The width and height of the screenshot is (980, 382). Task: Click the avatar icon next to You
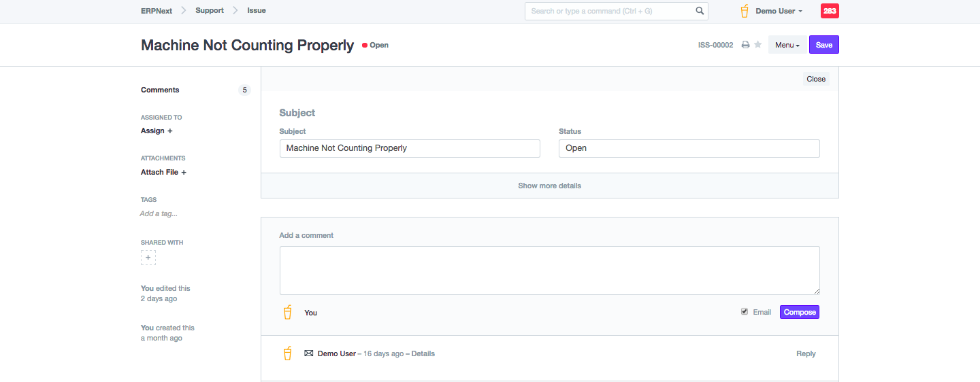pyautogui.click(x=288, y=313)
